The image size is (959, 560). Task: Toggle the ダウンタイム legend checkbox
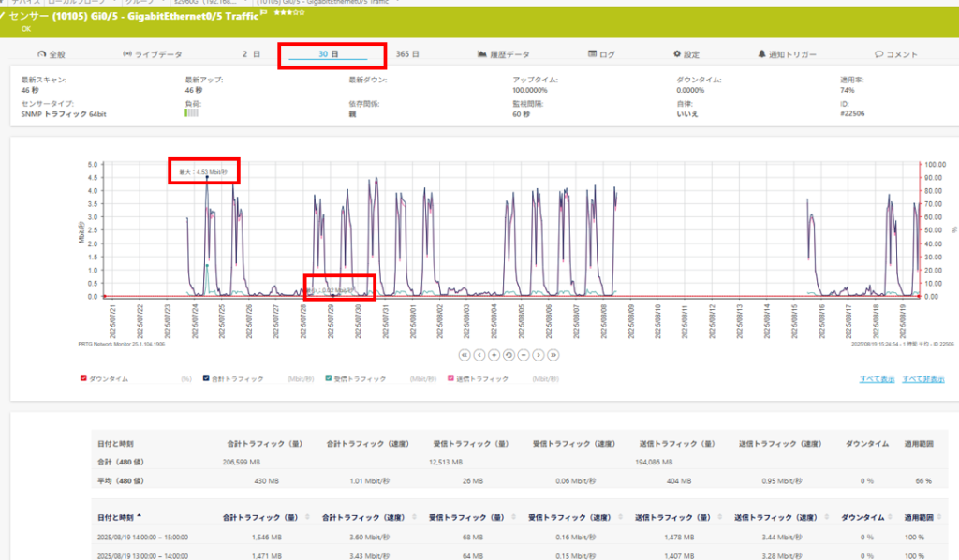[x=83, y=378]
